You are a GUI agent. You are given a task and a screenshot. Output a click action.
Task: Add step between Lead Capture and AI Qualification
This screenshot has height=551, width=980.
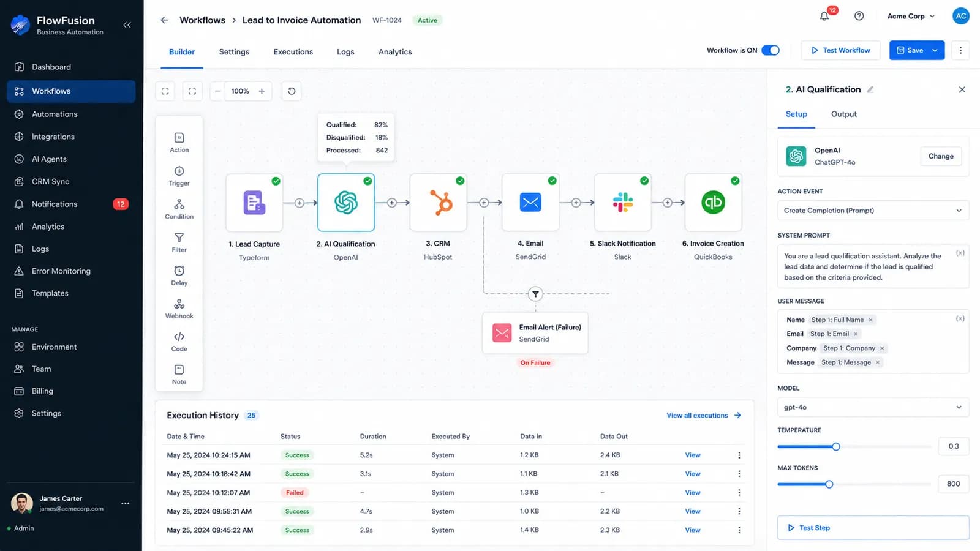[x=300, y=203]
